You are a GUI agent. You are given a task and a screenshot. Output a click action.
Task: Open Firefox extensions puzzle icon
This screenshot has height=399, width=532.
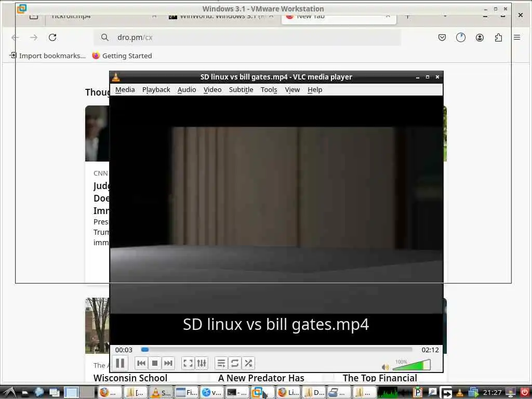[498, 37]
